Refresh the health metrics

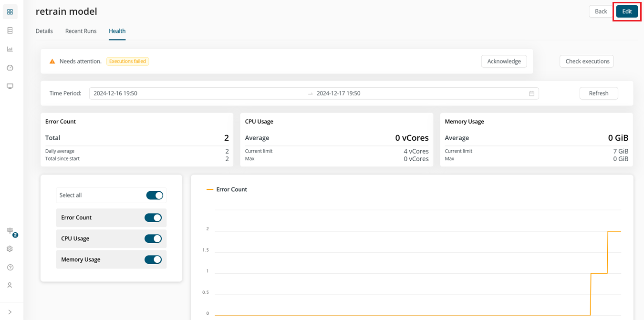pyautogui.click(x=599, y=93)
